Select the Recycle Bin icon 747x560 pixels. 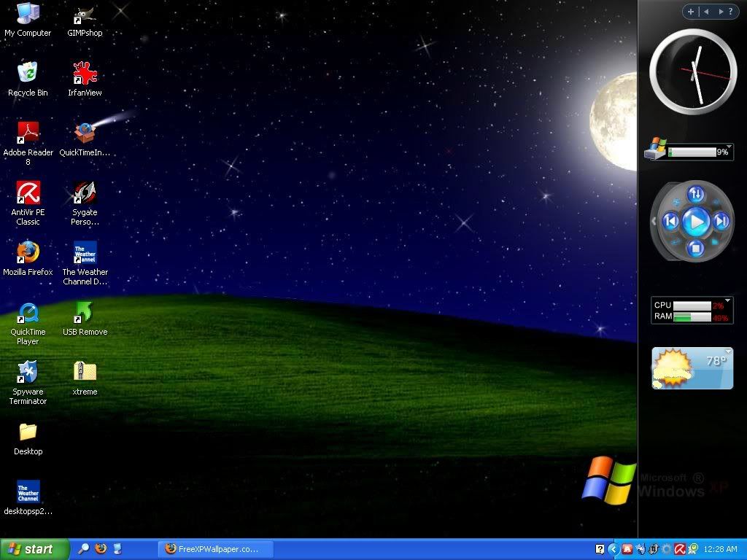[28, 79]
